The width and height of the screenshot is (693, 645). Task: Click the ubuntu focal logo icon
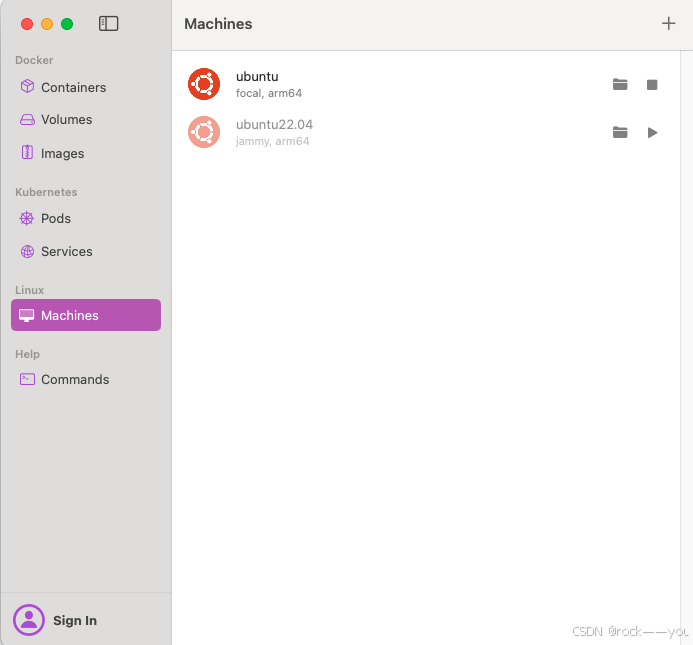click(204, 84)
